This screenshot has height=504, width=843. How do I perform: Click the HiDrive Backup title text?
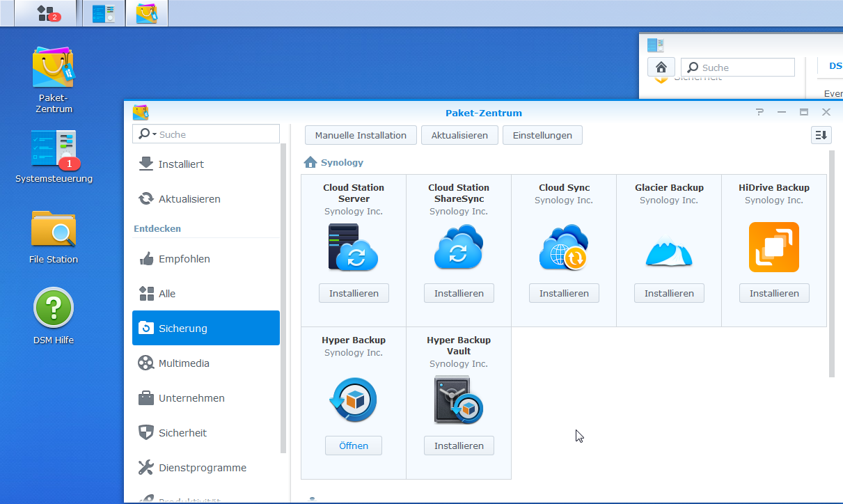click(x=774, y=188)
